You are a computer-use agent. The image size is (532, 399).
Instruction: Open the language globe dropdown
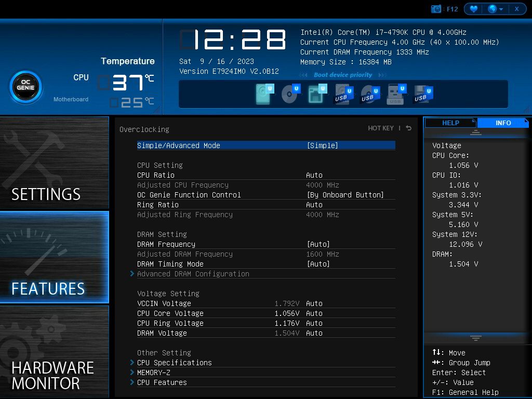coord(495,9)
